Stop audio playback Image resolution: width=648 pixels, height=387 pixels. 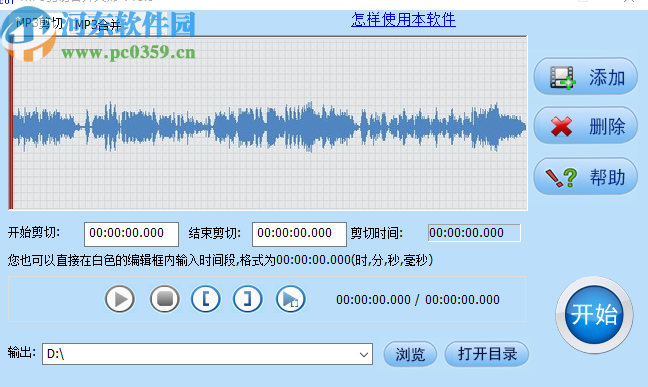(x=164, y=299)
